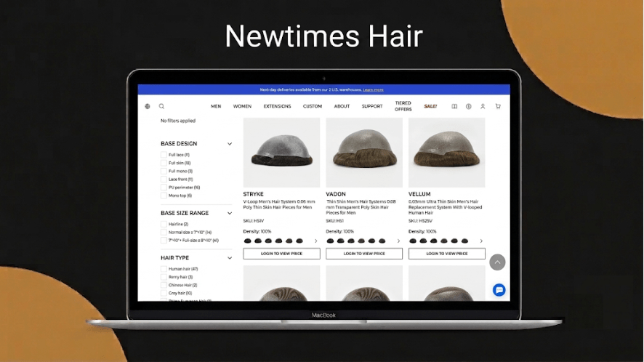Viewport: 644px width, 362px height.
Task: Show more VADON color options arrow
Action: [x=398, y=241]
